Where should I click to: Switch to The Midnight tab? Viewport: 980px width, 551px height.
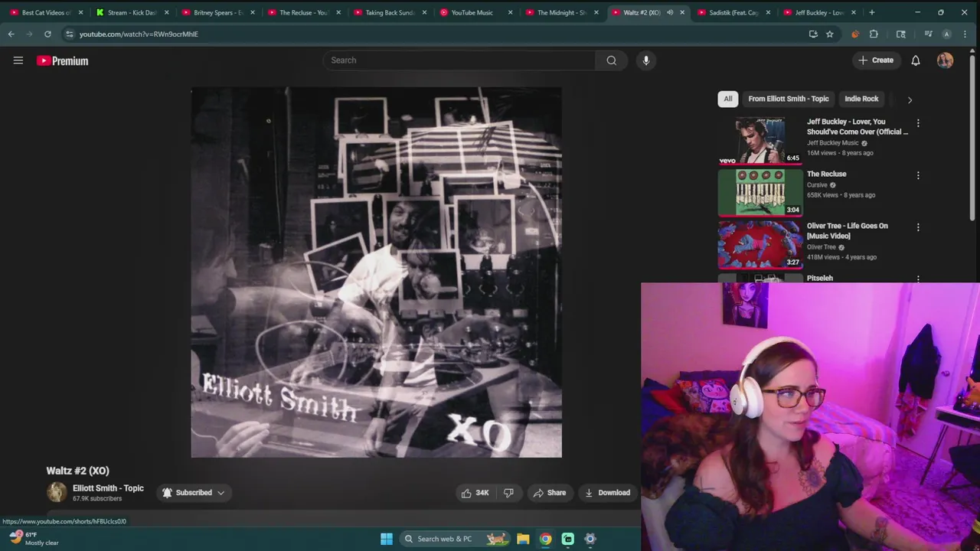click(561, 12)
